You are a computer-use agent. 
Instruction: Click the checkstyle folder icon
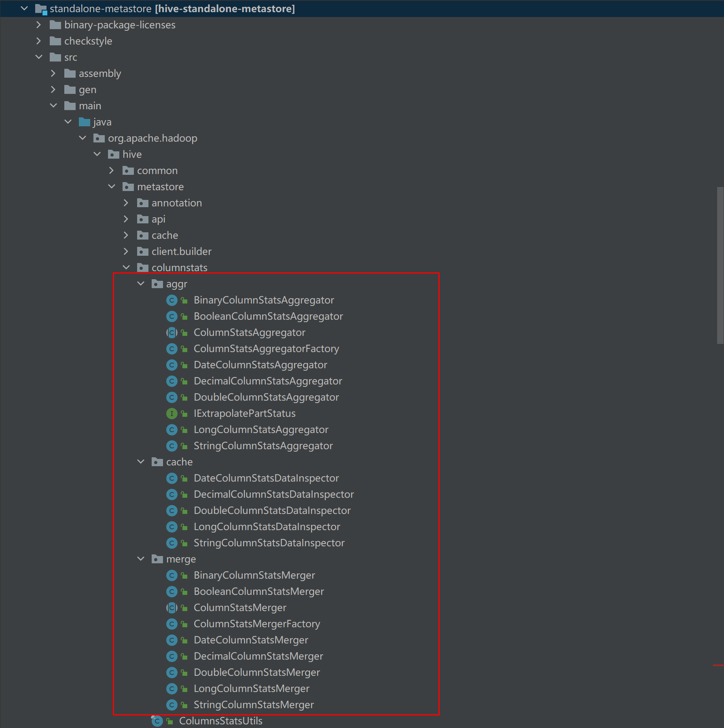tap(55, 41)
